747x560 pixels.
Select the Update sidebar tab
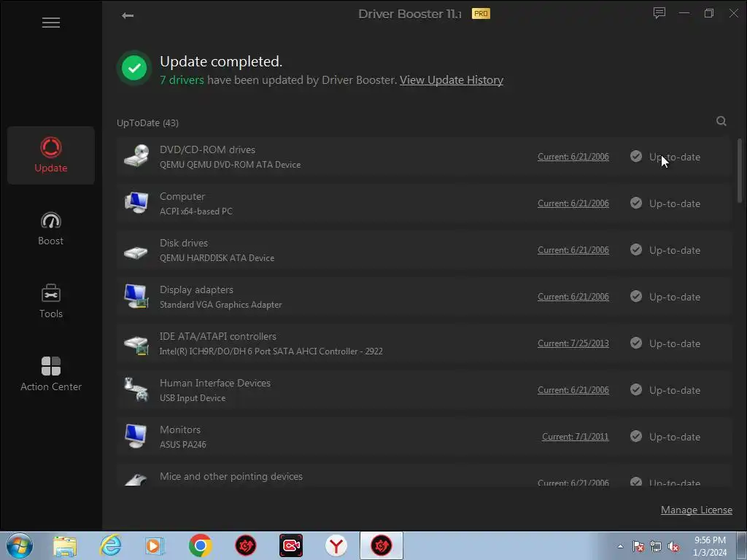coord(51,155)
